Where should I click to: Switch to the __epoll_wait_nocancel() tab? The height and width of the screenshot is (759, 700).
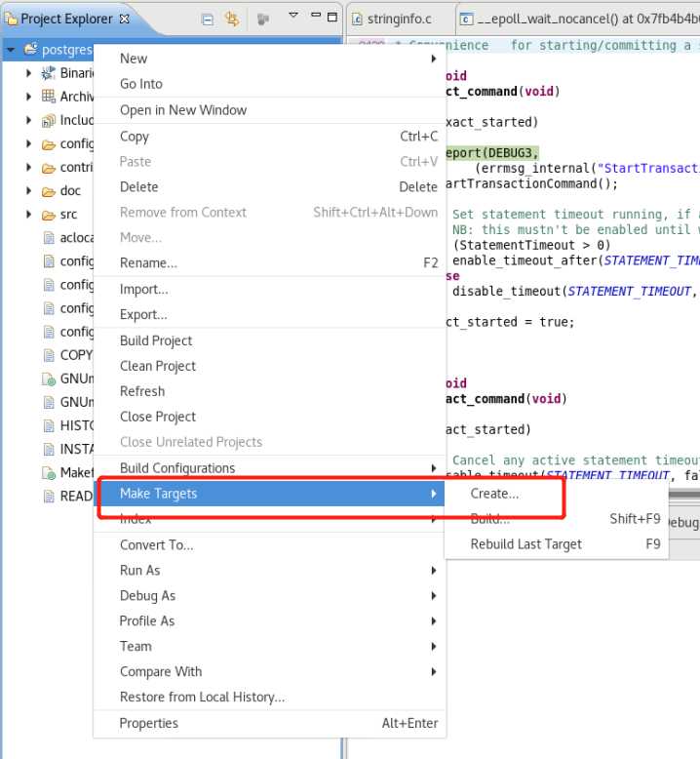tap(578, 19)
